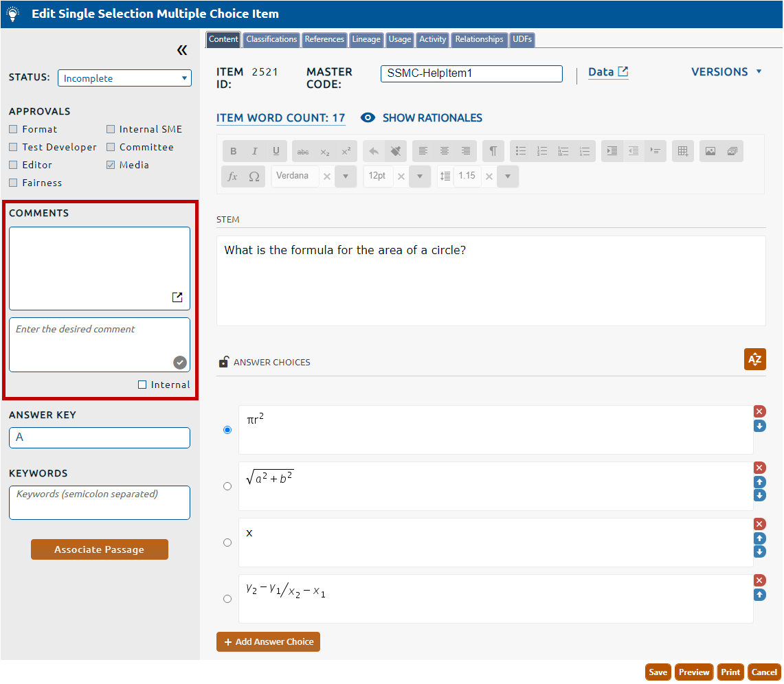Click the Add Answer Choice button
Image resolution: width=784 pixels, height=684 pixels.
coord(268,641)
